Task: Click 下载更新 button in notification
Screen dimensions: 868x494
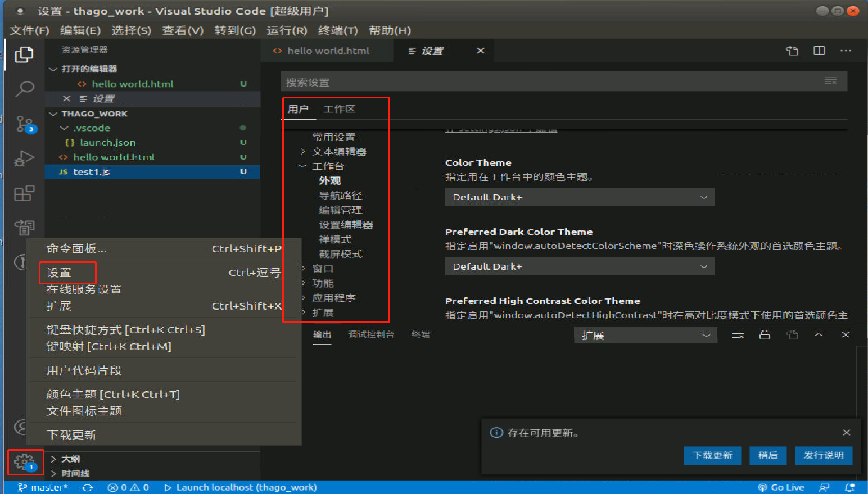Action: (x=712, y=455)
